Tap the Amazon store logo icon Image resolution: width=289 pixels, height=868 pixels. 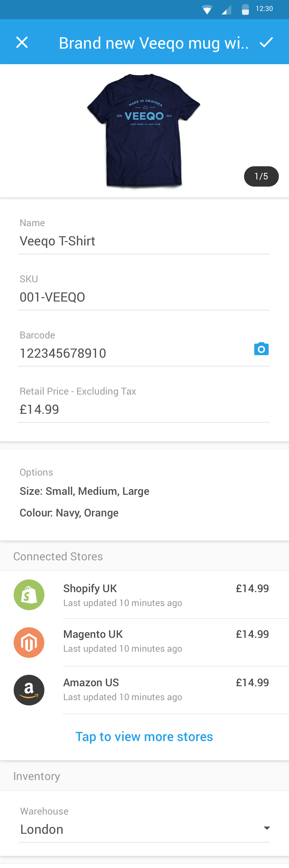29,690
